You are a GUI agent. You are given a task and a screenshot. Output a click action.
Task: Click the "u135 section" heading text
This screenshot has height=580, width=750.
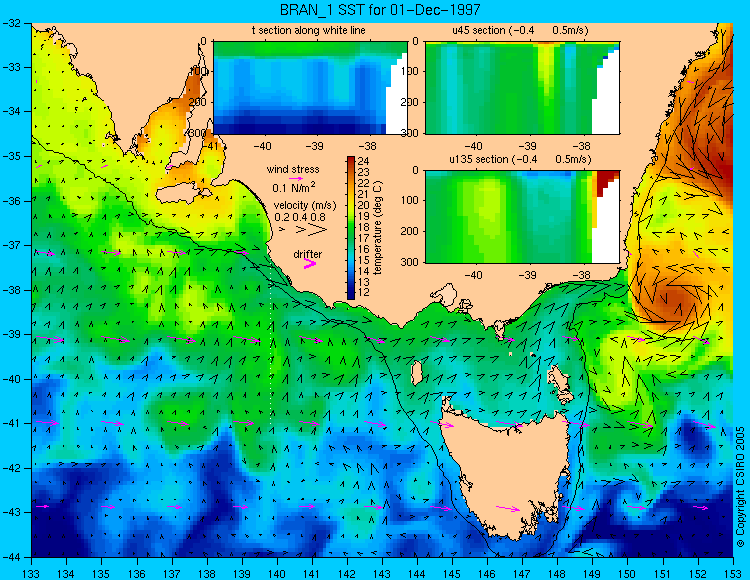pyautogui.click(x=476, y=159)
